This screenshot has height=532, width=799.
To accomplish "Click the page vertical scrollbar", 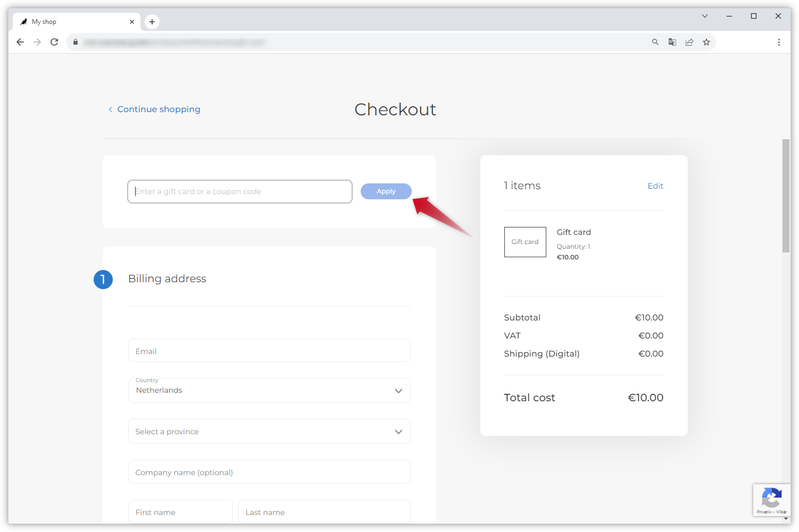I will [x=786, y=196].
